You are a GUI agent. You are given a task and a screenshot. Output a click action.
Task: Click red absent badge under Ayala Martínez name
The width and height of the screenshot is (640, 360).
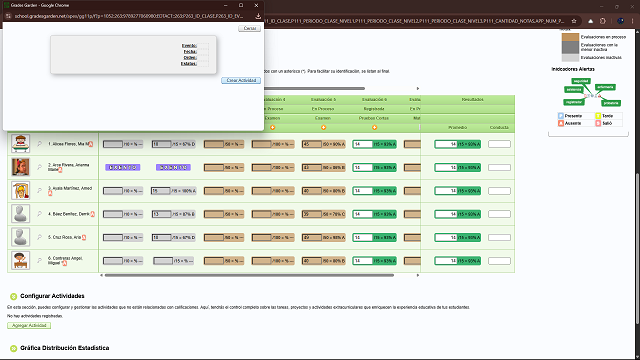pyautogui.click(x=50, y=193)
